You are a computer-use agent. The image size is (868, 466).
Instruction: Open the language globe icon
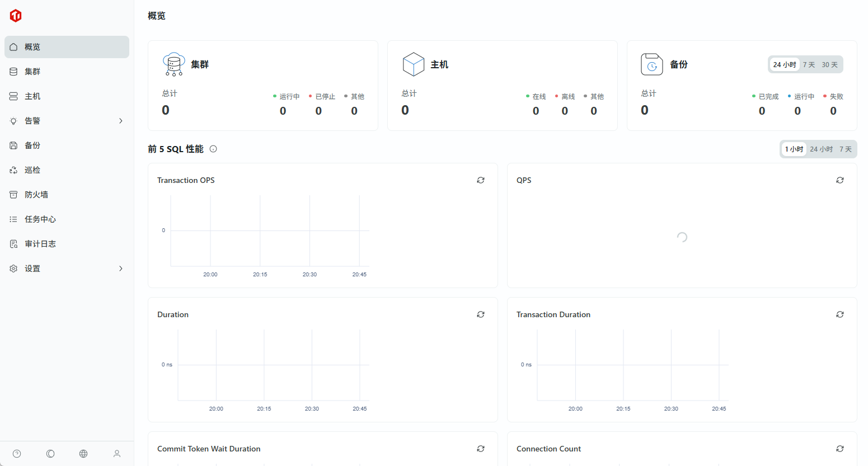click(83, 454)
